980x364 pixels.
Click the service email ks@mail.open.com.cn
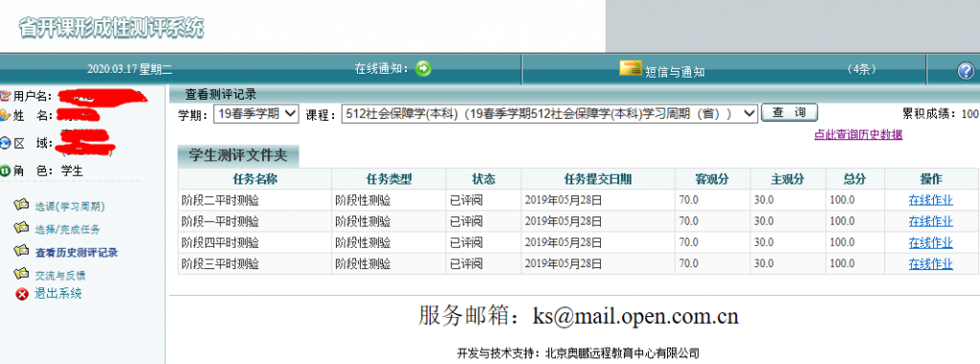(635, 316)
